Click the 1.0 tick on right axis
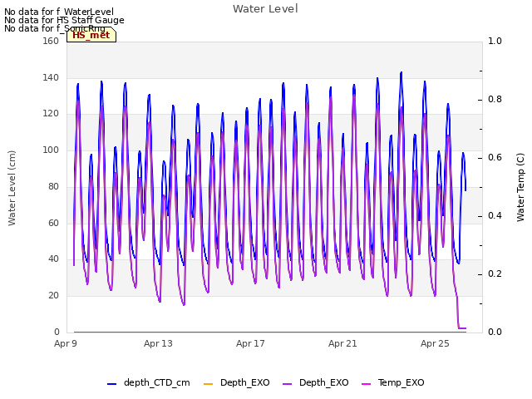The width and height of the screenshot is (532, 399). pos(495,41)
